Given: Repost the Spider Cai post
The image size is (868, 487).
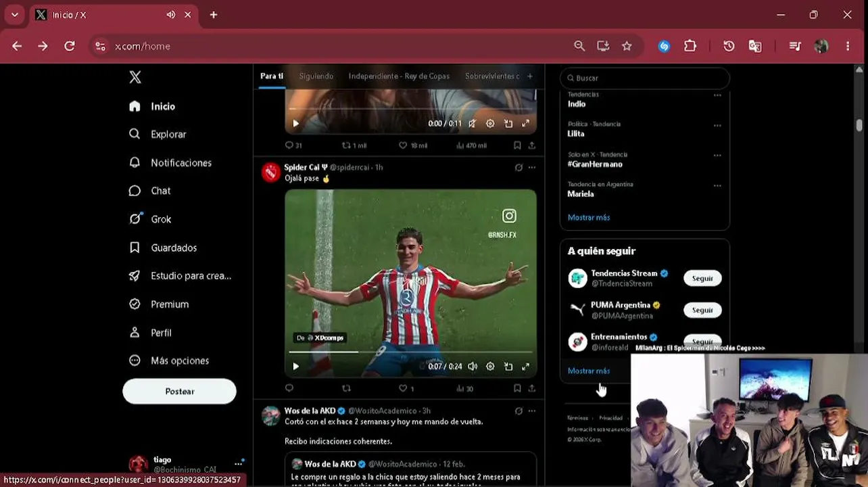Looking at the screenshot, I should pyautogui.click(x=346, y=388).
